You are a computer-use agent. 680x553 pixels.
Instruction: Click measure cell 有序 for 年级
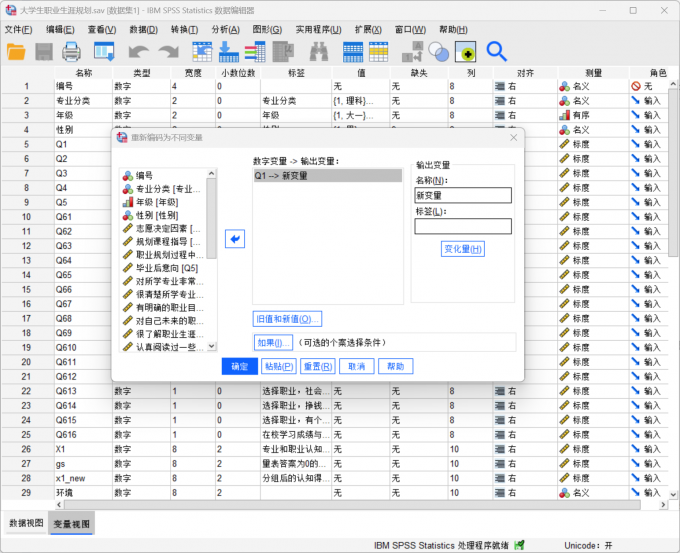tap(593, 115)
